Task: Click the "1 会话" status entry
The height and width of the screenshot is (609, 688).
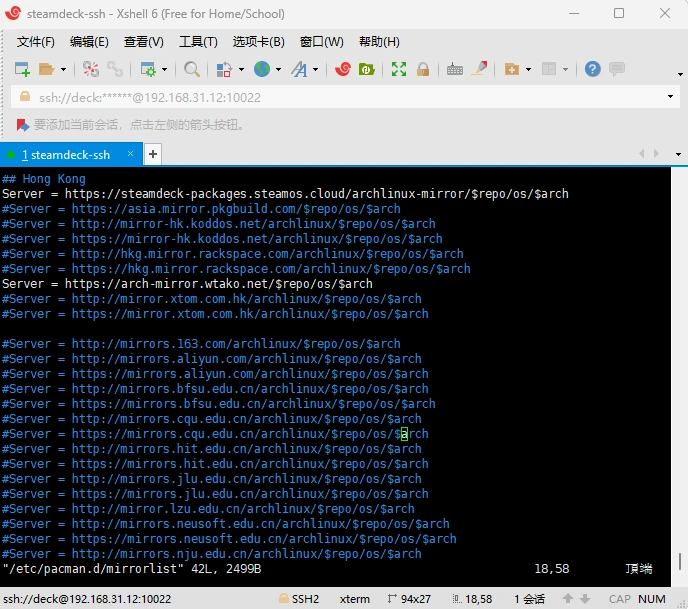Action: point(530,599)
